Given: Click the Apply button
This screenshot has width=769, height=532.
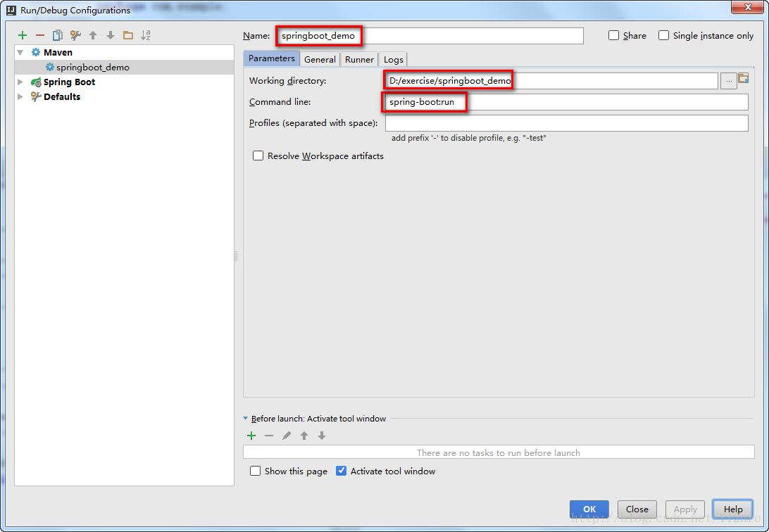Looking at the screenshot, I should [685, 509].
